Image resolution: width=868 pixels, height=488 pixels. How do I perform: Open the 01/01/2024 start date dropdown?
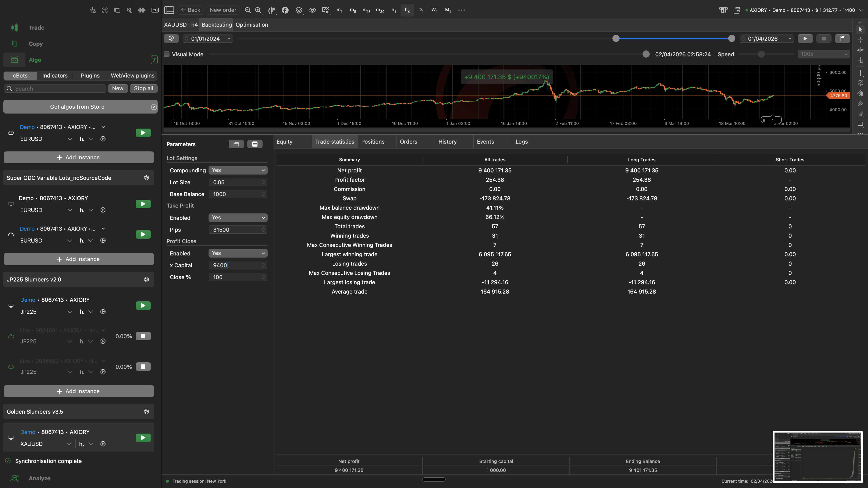pyautogui.click(x=229, y=38)
